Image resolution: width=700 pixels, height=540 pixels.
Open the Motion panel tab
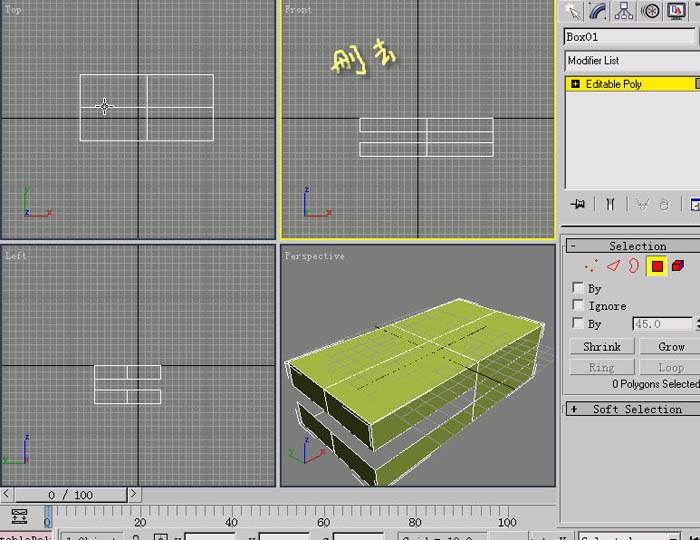[x=650, y=11]
